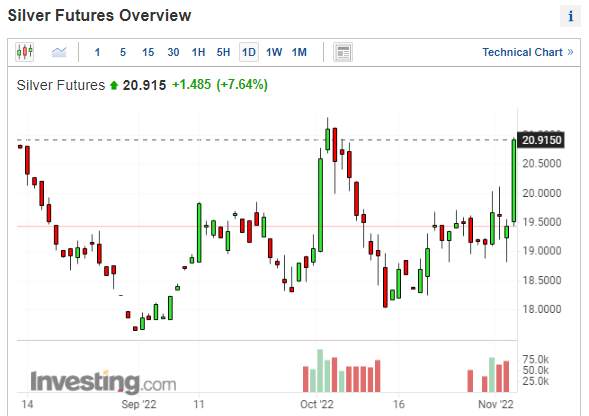Click the 18.5000 price axis label

(x=542, y=280)
